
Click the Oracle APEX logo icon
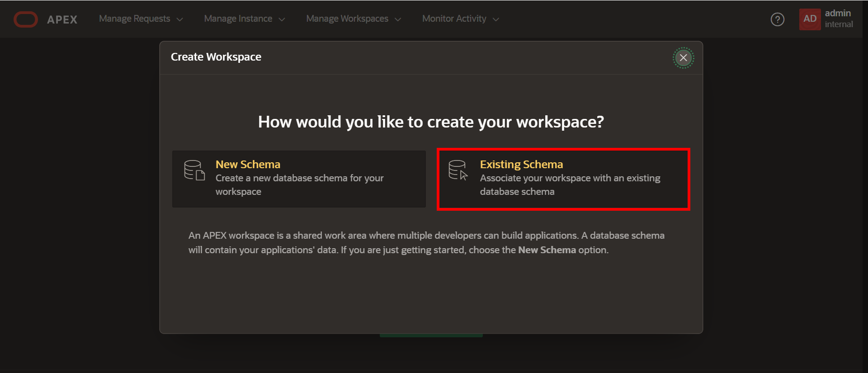coord(26,19)
